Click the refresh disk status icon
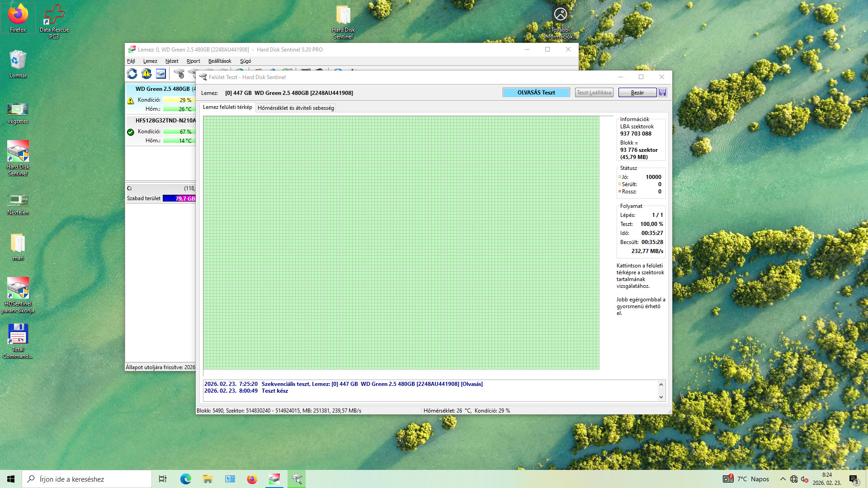868x488 pixels. (132, 74)
